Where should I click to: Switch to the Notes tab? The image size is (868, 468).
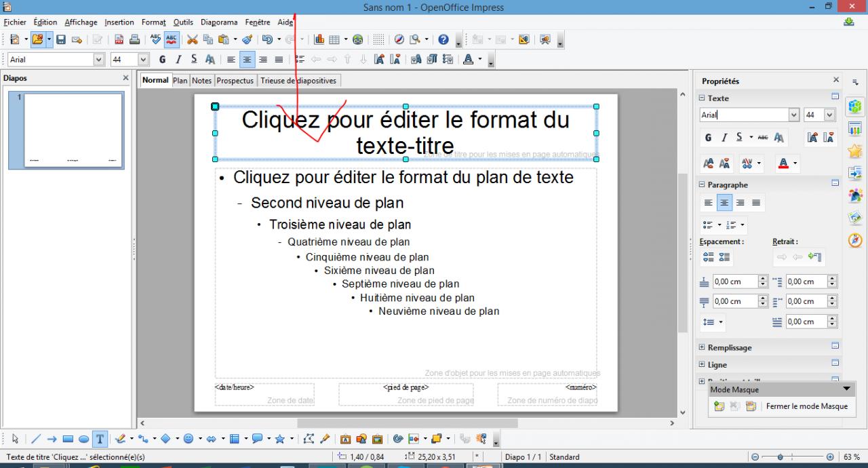click(201, 80)
